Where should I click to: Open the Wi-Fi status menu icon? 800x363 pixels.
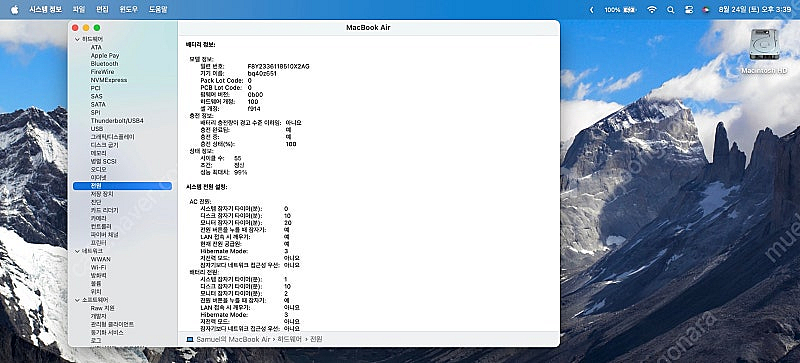click(652, 9)
